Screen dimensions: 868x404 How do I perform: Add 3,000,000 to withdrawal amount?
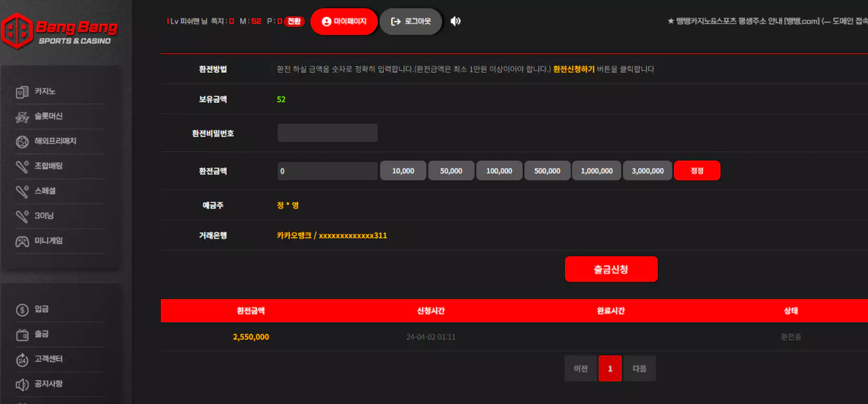[648, 171]
